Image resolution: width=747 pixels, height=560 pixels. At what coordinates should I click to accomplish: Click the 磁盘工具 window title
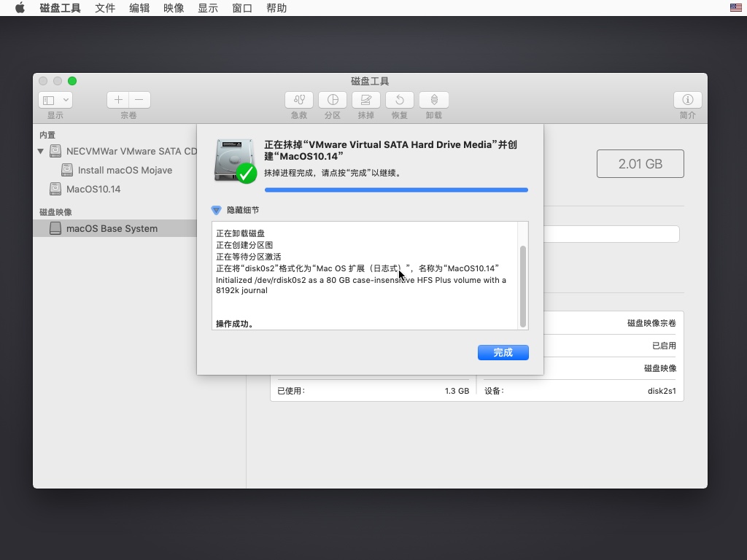pyautogui.click(x=370, y=81)
